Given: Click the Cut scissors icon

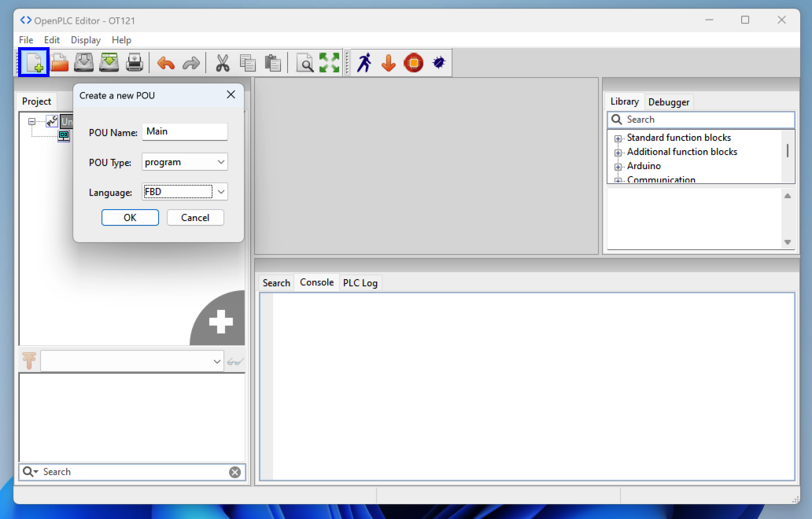Looking at the screenshot, I should 222,63.
